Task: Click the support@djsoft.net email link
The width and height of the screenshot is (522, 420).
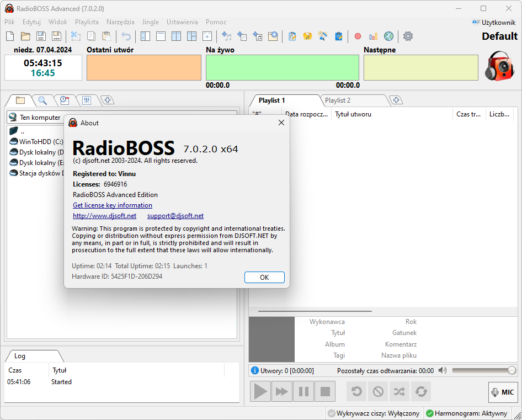Action: pyautogui.click(x=175, y=215)
